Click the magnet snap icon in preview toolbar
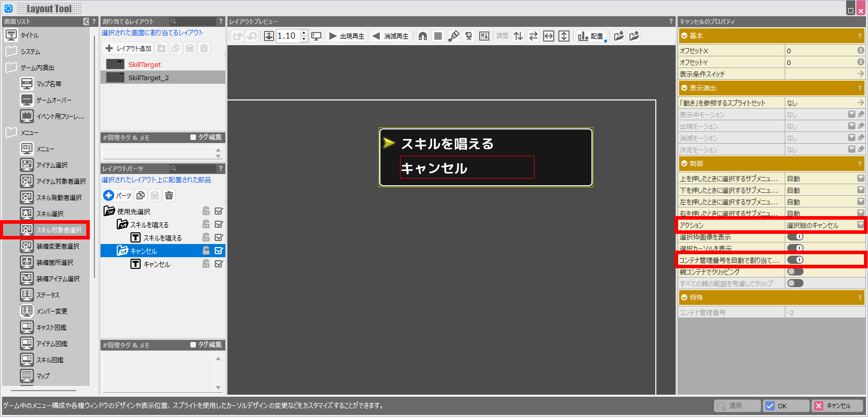The image size is (868, 417). (422, 36)
